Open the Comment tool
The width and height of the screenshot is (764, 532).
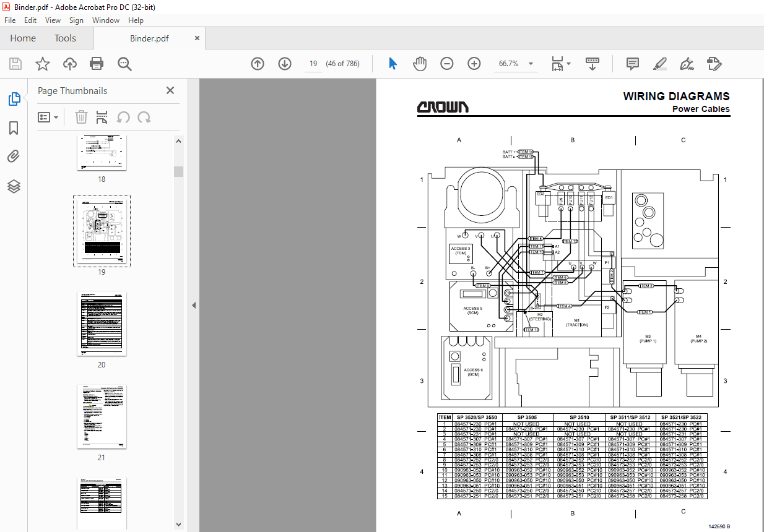point(632,64)
